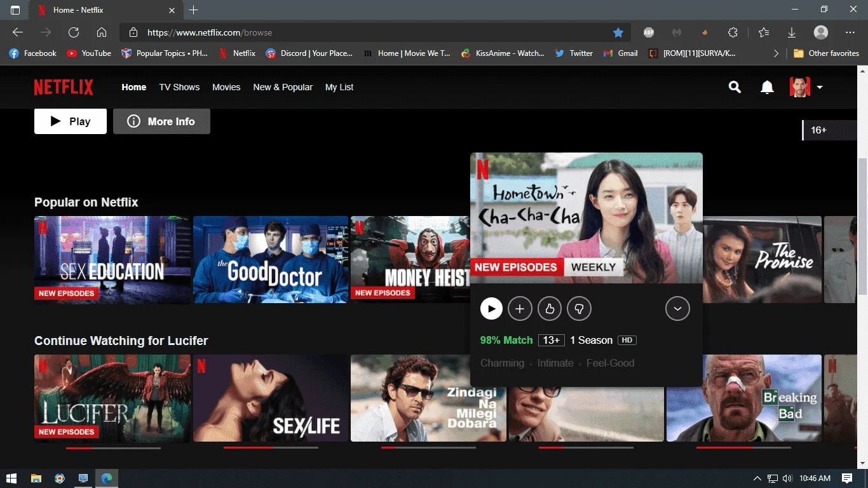Screen dimensions: 868x488
Task: Open the notifications bell
Action: tap(767, 87)
